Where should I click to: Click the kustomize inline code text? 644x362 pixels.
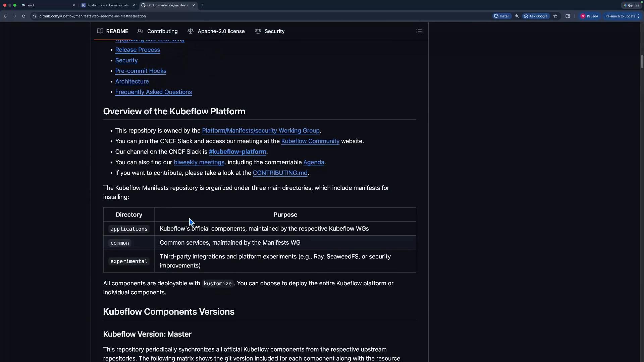click(218, 284)
